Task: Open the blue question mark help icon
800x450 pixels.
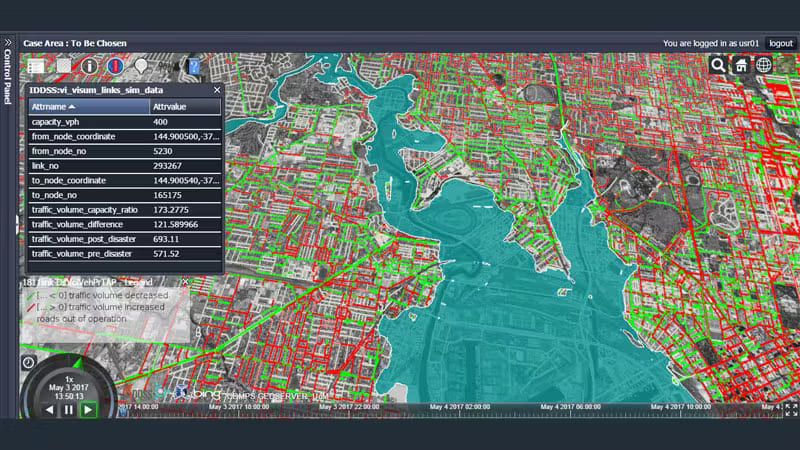Action: coord(194,66)
